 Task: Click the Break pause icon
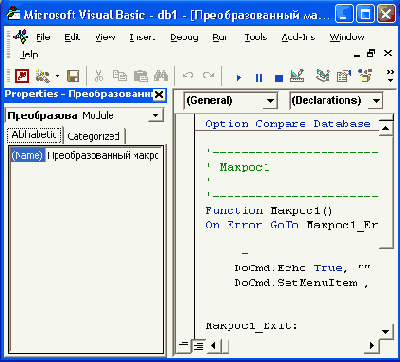tap(259, 78)
